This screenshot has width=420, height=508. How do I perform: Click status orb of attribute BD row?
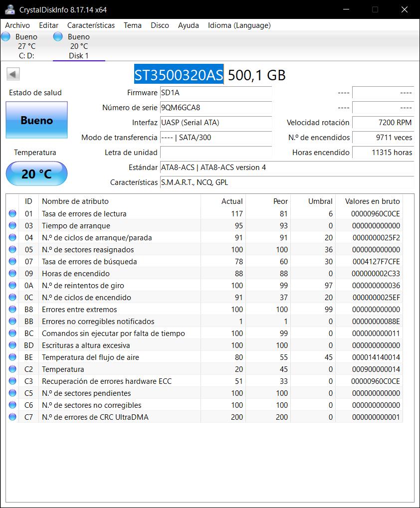(x=12, y=345)
